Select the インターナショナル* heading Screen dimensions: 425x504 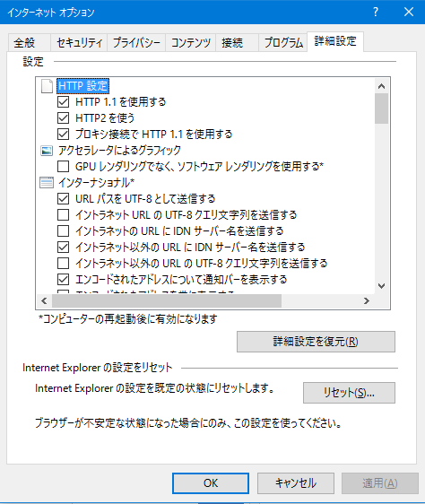click(96, 183)
